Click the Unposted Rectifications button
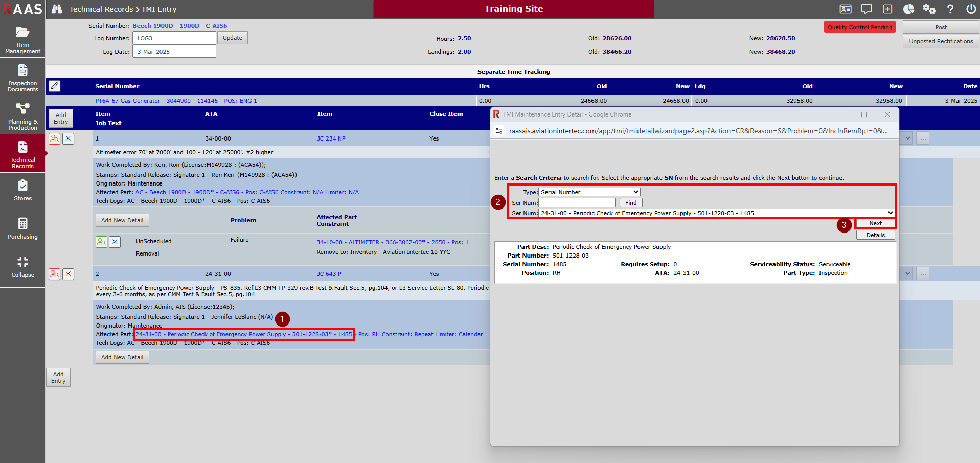980x463 pixels. point(941,41)
